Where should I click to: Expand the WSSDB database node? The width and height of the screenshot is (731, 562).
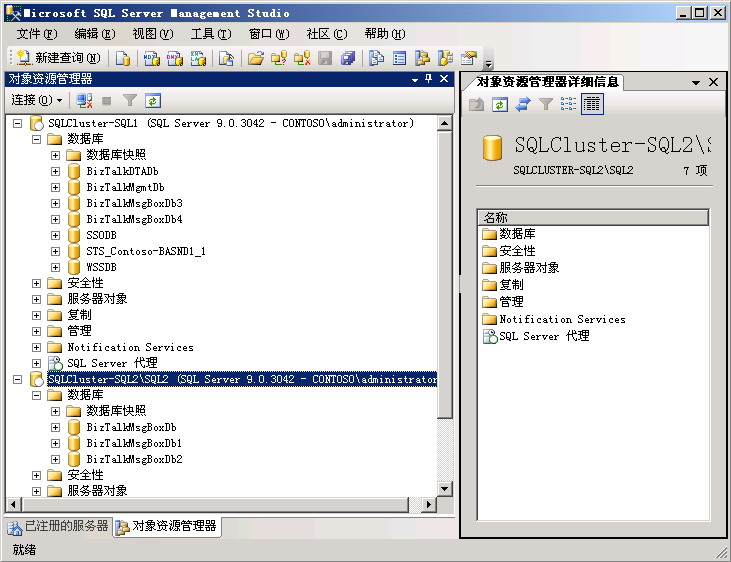tap(55, 267)
